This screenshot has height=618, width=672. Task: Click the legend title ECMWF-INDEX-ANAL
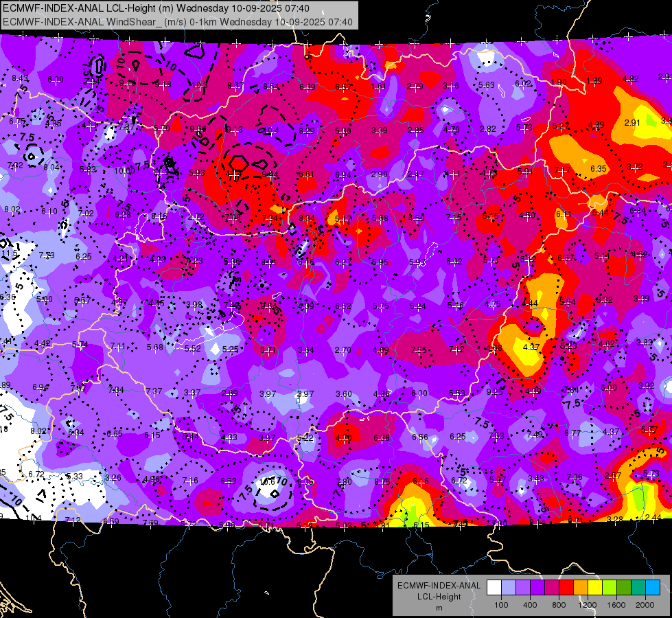pyautogui.click(x=439, y=586)
